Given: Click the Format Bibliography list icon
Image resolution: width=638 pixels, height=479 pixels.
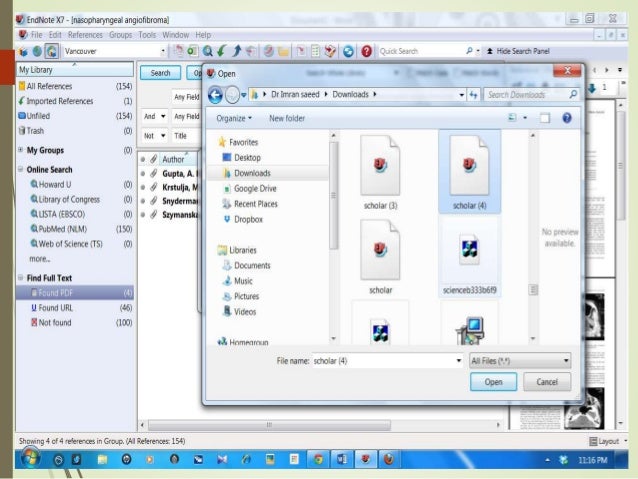Looking at the screenshot, I should pyautogui.click(x=315, y=51).
